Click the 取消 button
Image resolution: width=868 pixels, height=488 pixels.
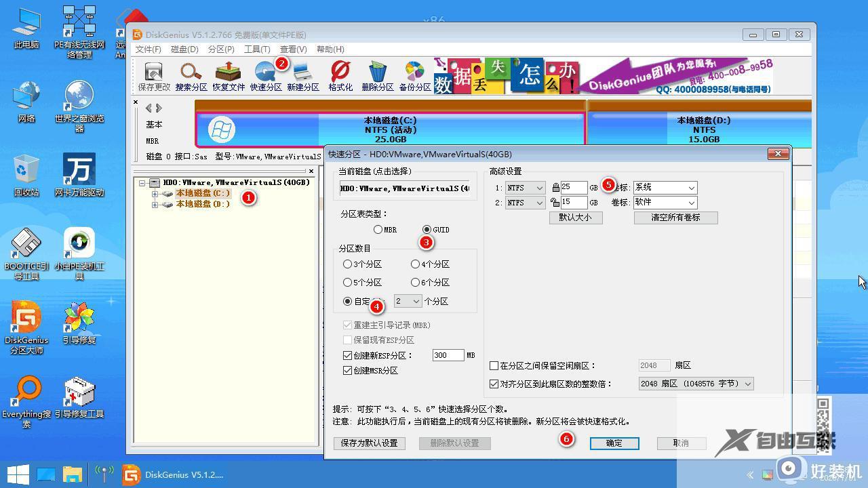pyautogui.click(x=681, y=443)
